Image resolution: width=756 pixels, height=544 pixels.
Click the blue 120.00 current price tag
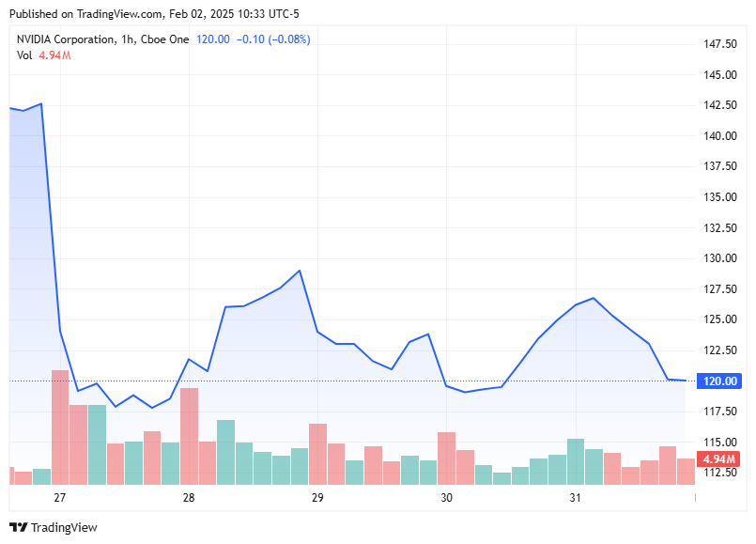click(x=719, y=381)
